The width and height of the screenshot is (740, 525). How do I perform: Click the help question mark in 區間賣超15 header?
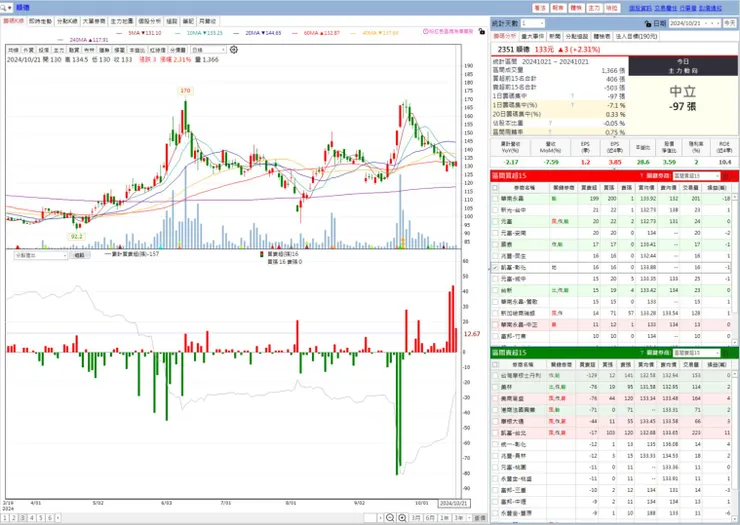(x=641, y=353)
